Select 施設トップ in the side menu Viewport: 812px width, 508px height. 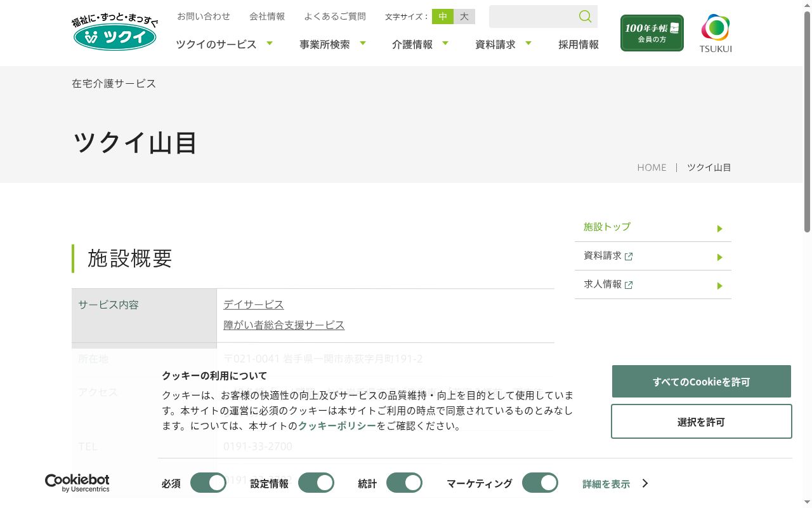point(653,227)
